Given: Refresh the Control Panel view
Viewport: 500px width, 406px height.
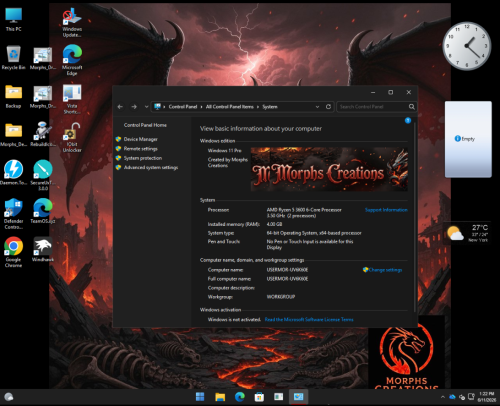Looking at the screenshot, I should pos(328,107).
